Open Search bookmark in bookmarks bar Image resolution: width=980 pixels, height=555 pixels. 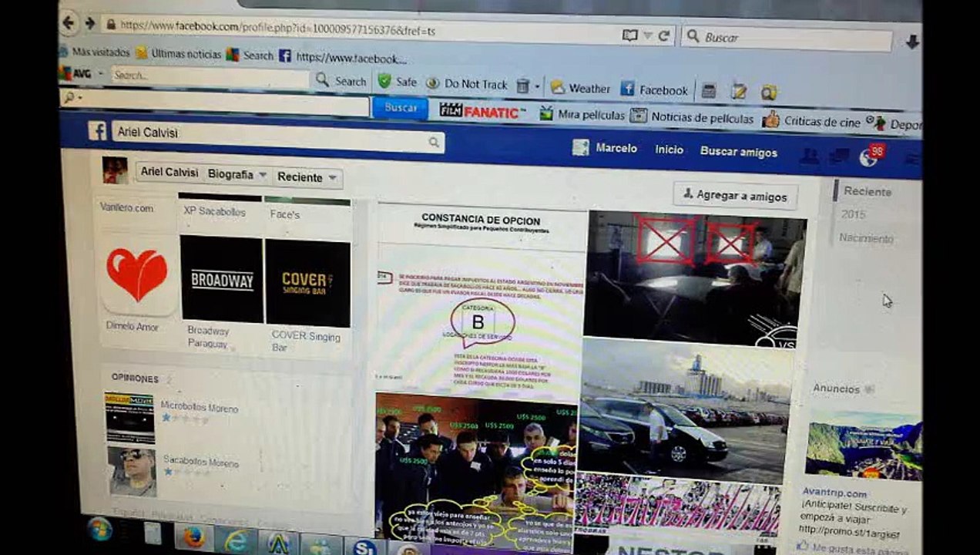250,55
